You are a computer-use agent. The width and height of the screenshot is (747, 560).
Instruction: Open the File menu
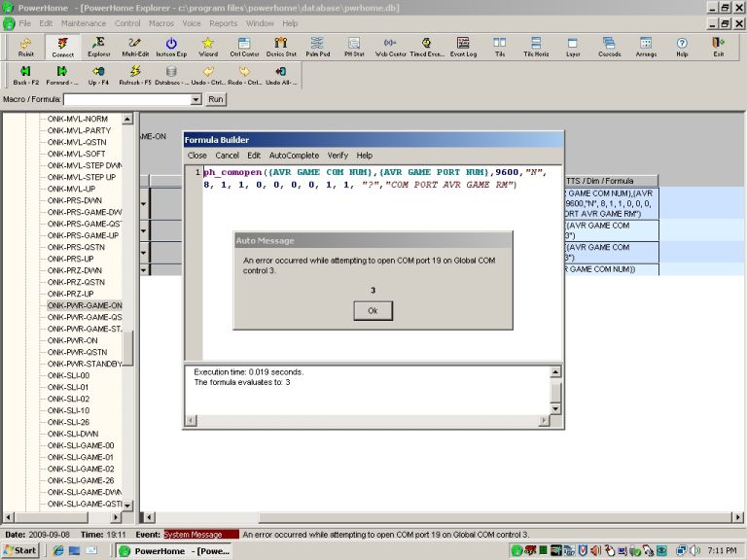[x=24, y=23]
